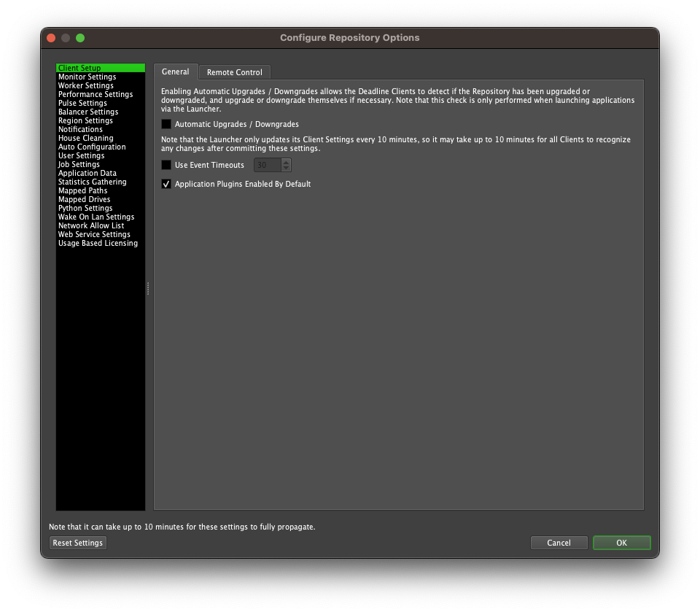Increase event timeout with up arrow
Screen dimensions: 700x612
[x=286, y=162]
